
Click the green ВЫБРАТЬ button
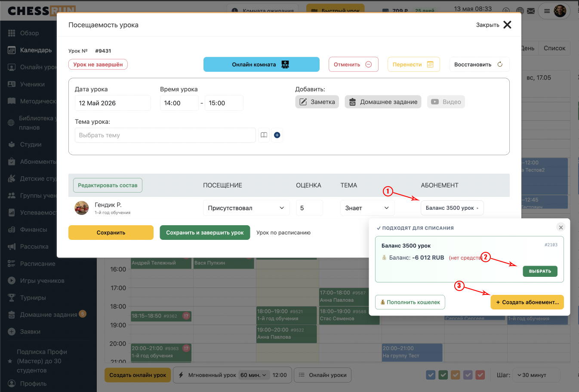540,271
